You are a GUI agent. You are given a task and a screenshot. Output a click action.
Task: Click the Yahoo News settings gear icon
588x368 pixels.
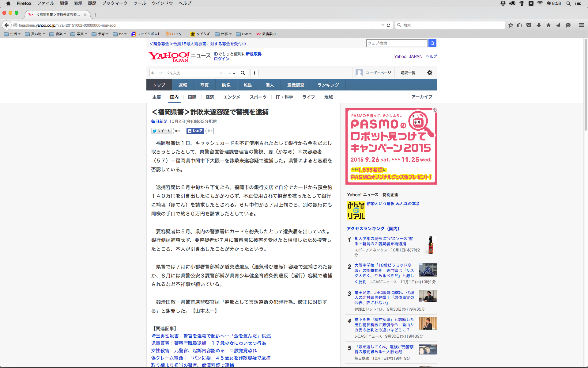429,73
